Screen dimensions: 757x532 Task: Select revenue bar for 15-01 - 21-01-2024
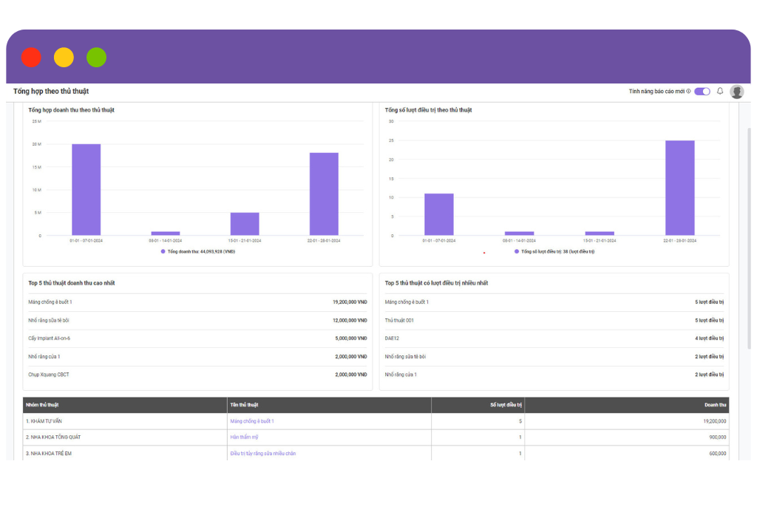pyautogui.click(x=245, y=224)
